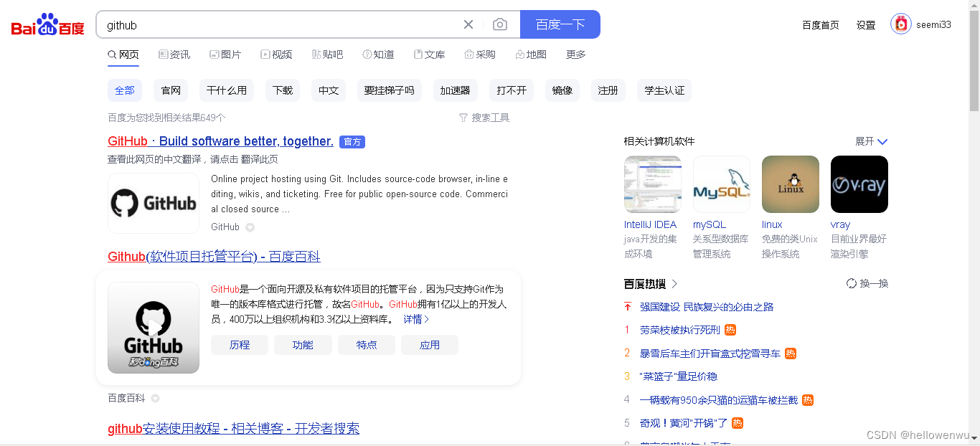Open image search via the camera icon
The image size is (980, 446).
pyautogui.click(x=500, y=24)
